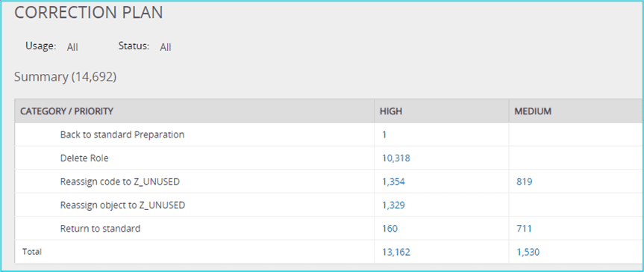This screenshot has width=644, height=272.
Task: Open Return to standard high count 160
Action: coord(390,229)
